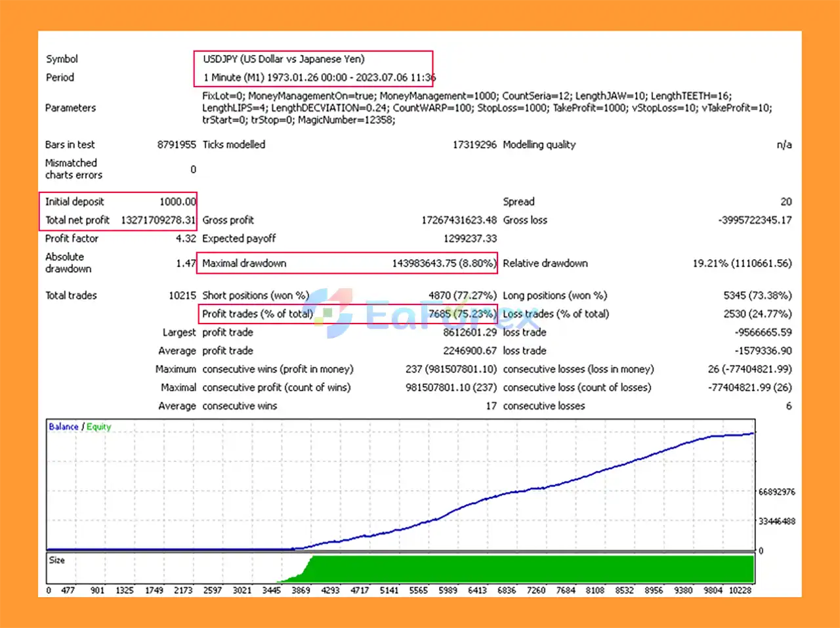
Task: Click the 3869 mark on the x-axis
Action: pyautogui.click(x=301, y=590)
